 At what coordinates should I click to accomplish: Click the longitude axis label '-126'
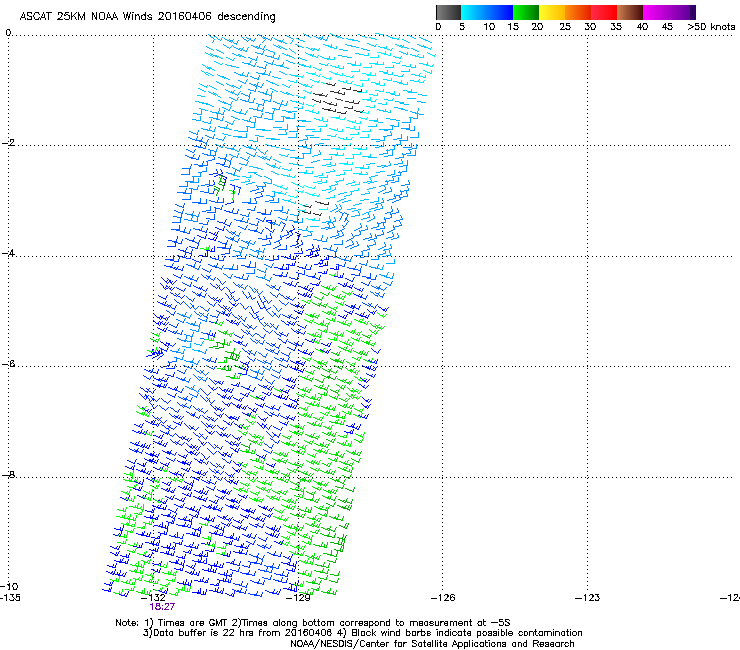443,598
